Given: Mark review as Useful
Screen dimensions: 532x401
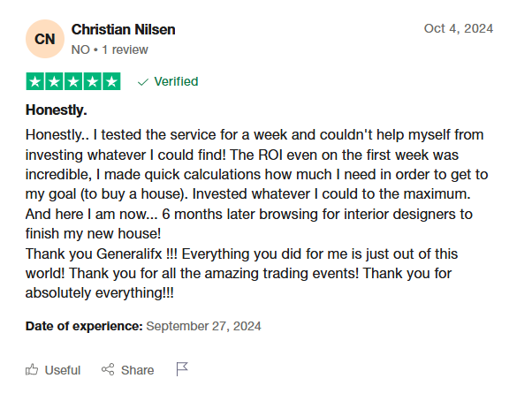Looking at the screenshot, I should coord(53,370).
